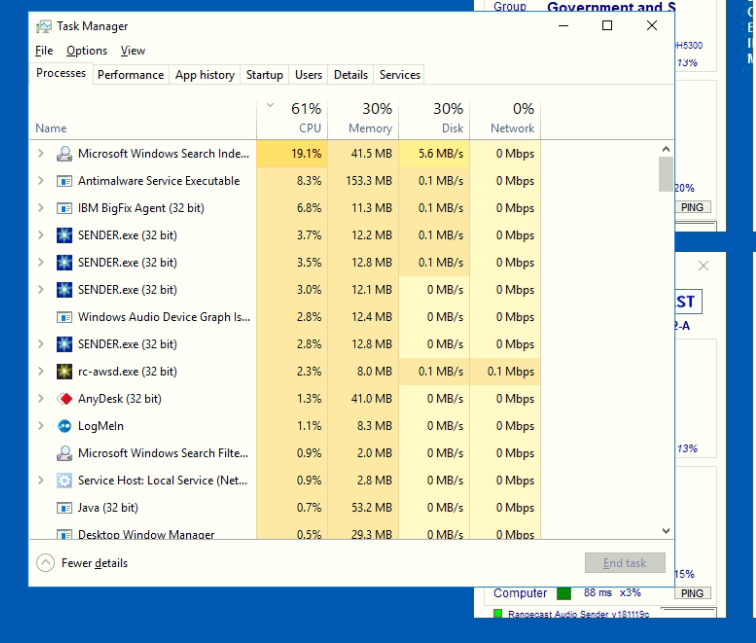The height and width of the screenshot is (643, 756).
Task: Click lower PING button in background window
Action: point(692,593)
